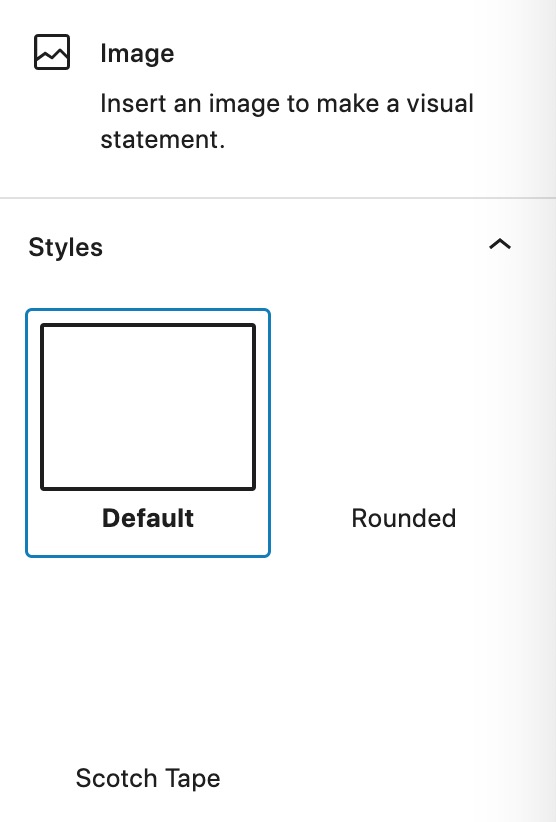The height and width of the screenshot is (822, 556).
Task: Click the word 'Tape' in Scotch Tape
Action: (192, 780)
